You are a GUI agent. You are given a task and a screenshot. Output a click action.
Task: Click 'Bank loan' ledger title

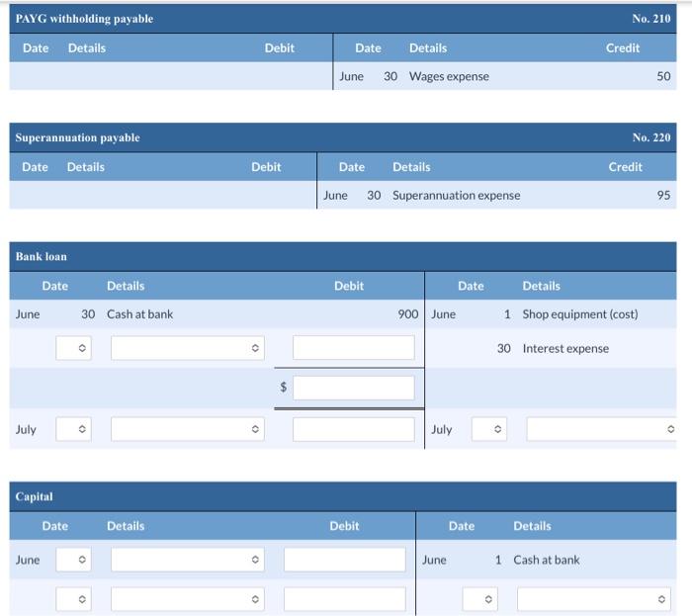tap(42, 257)
